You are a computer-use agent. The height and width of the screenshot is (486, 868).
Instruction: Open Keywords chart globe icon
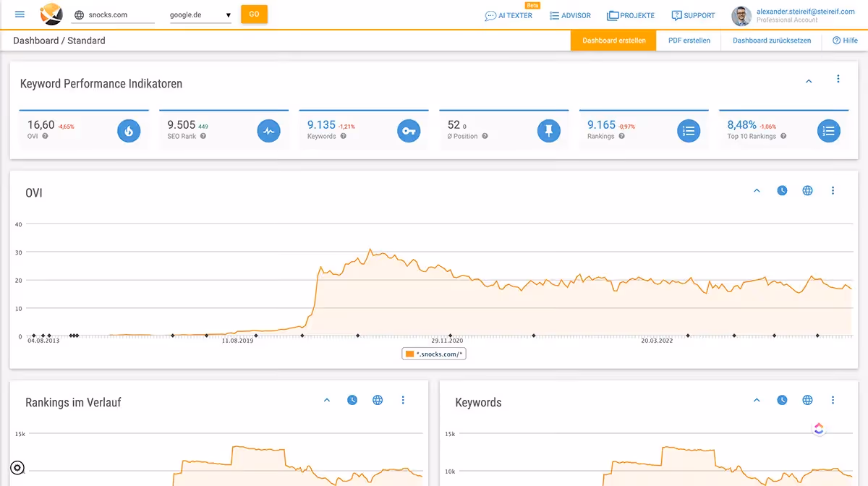(807, 400)
